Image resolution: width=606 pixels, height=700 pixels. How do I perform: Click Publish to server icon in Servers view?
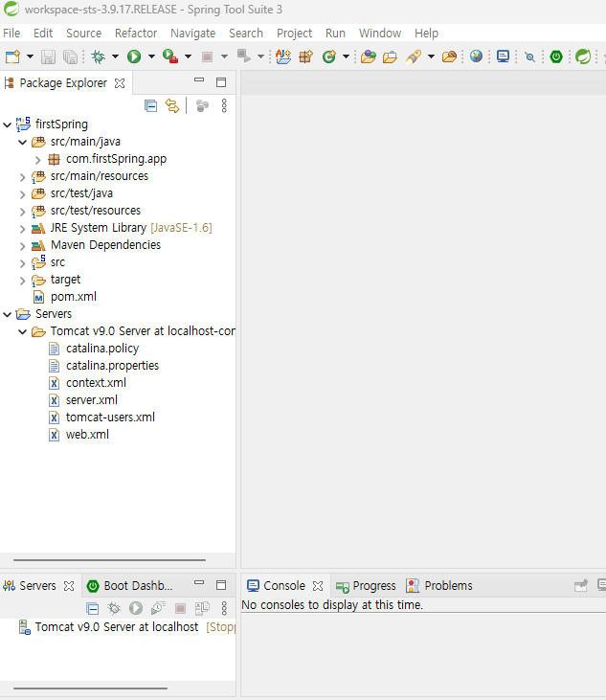[x=202, y=608]
